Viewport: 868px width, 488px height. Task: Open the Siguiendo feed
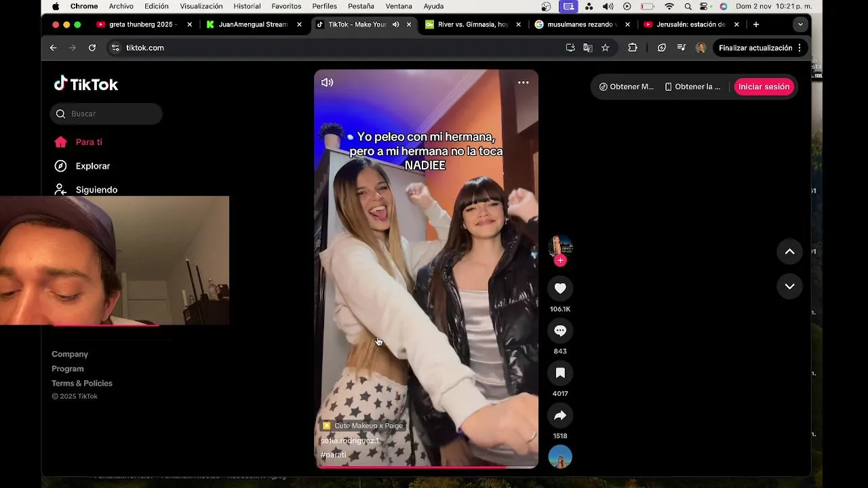point(86,190)
